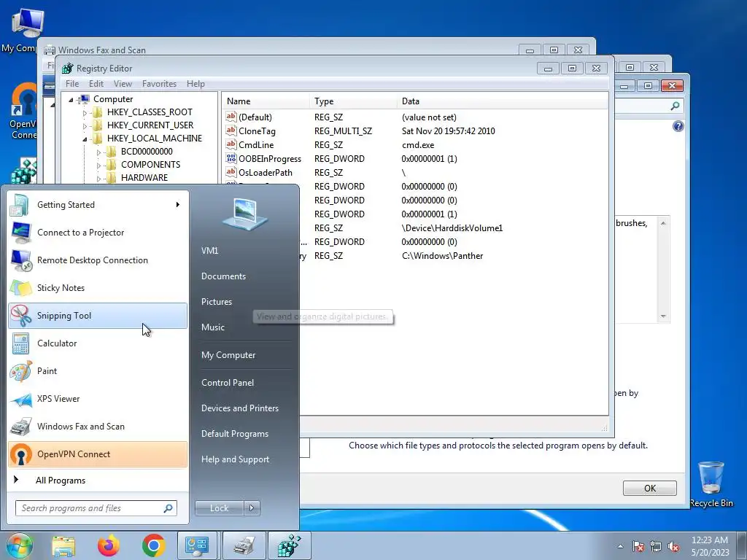Click the Action Center flag tray icon
Screen dimensions: 747x560
[x=638, y=547]
